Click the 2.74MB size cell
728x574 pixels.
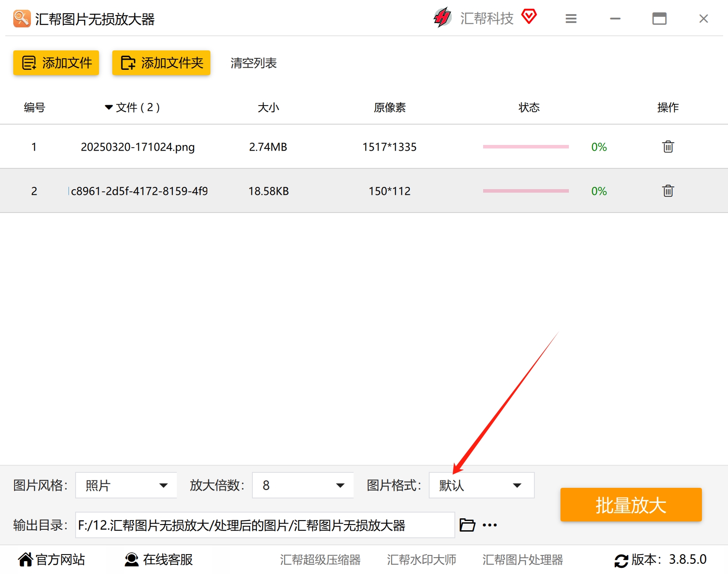pyautogui.click(x=268, y=147)
